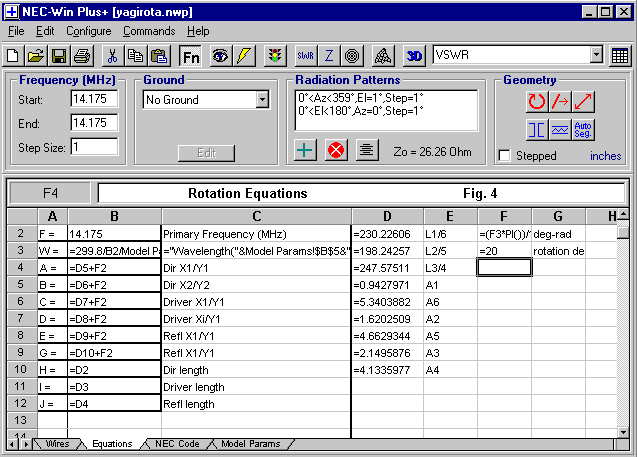Open the Commands menu

coord(148,31)
